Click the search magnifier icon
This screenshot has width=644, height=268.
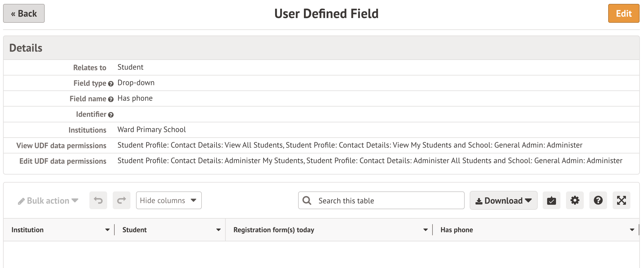point(307,200)
